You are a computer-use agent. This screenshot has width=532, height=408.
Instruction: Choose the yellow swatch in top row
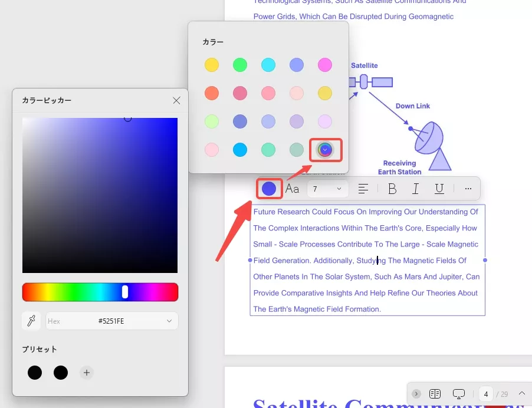pos(212,65)
